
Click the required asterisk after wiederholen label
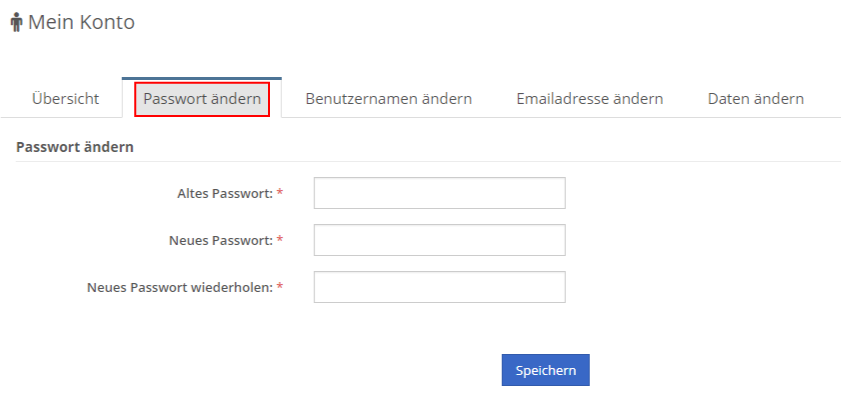click(x=279, y=287)
